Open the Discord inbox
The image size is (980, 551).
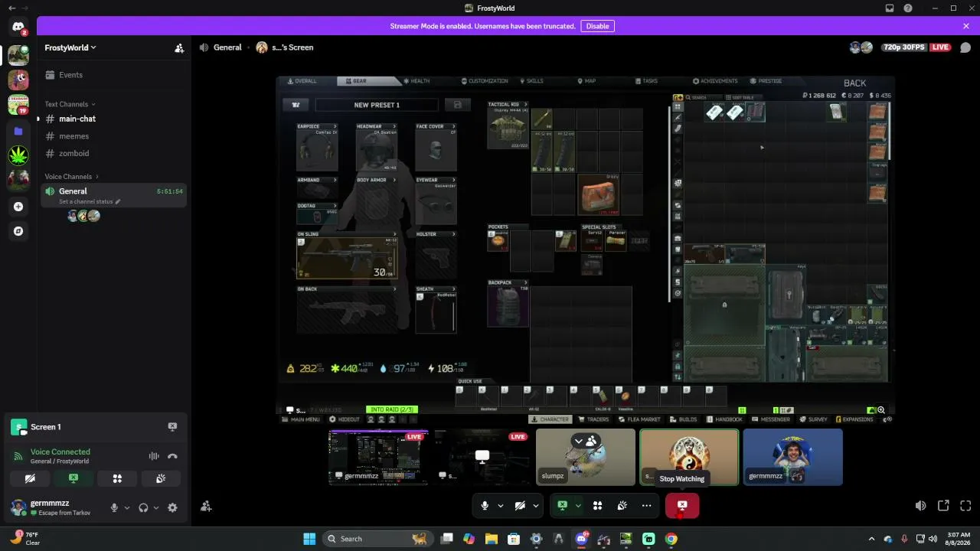[x=890, y=8]
